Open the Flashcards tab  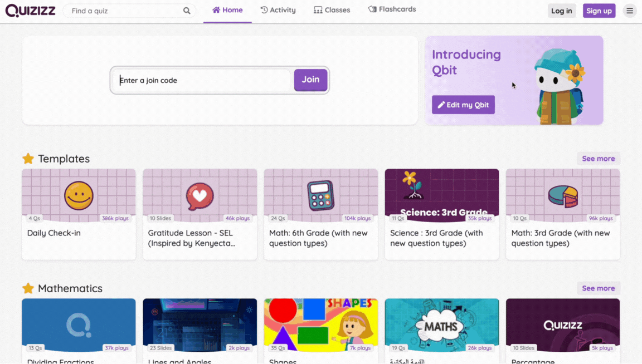pos(392,9)
